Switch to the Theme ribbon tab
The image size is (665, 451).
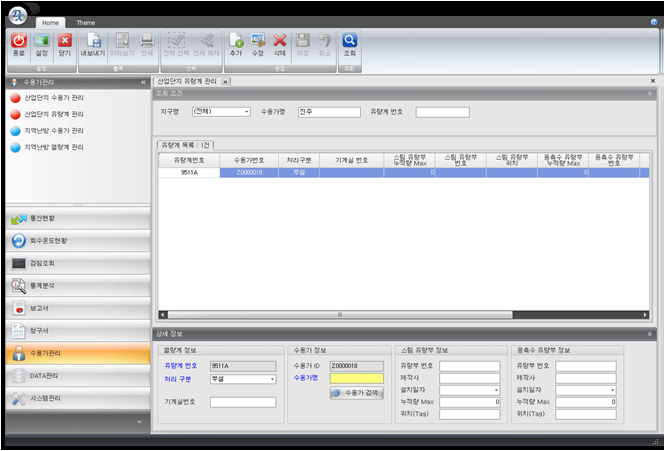click(x=86, y=21)
